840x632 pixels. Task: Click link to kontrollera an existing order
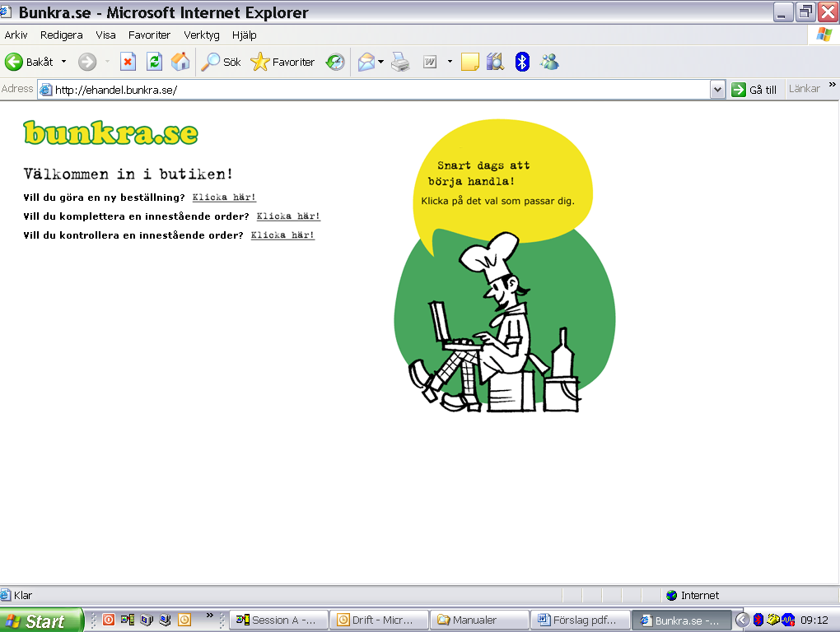(x=282, y=235)
